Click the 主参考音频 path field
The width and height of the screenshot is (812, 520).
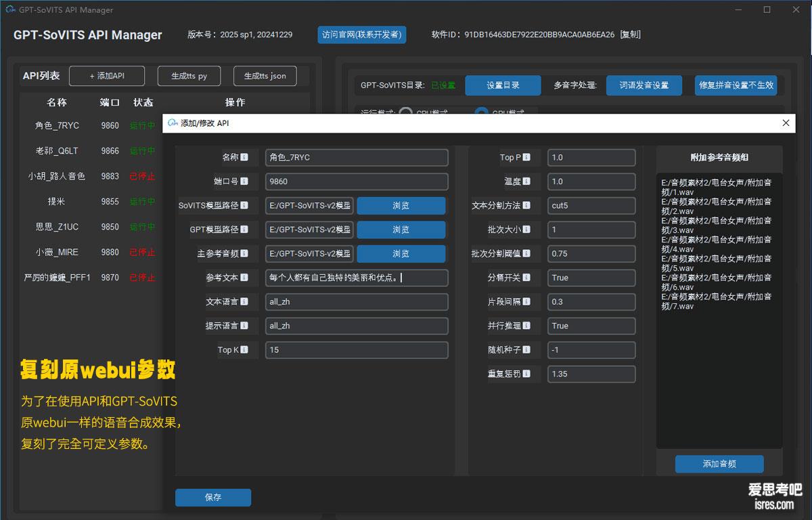point(309,254)
